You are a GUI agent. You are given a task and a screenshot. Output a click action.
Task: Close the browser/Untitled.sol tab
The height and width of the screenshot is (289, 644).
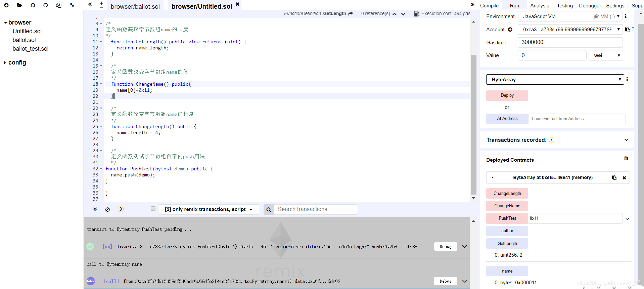click(237, 4)
